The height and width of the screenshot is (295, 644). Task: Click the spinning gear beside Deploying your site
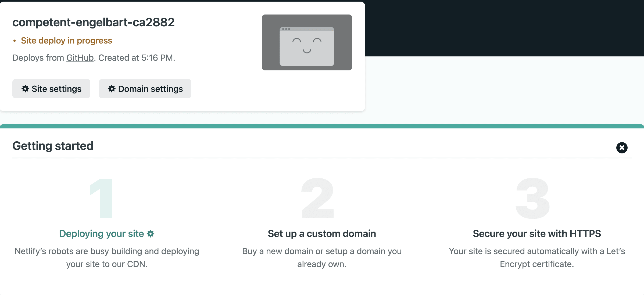click(151, 234)
